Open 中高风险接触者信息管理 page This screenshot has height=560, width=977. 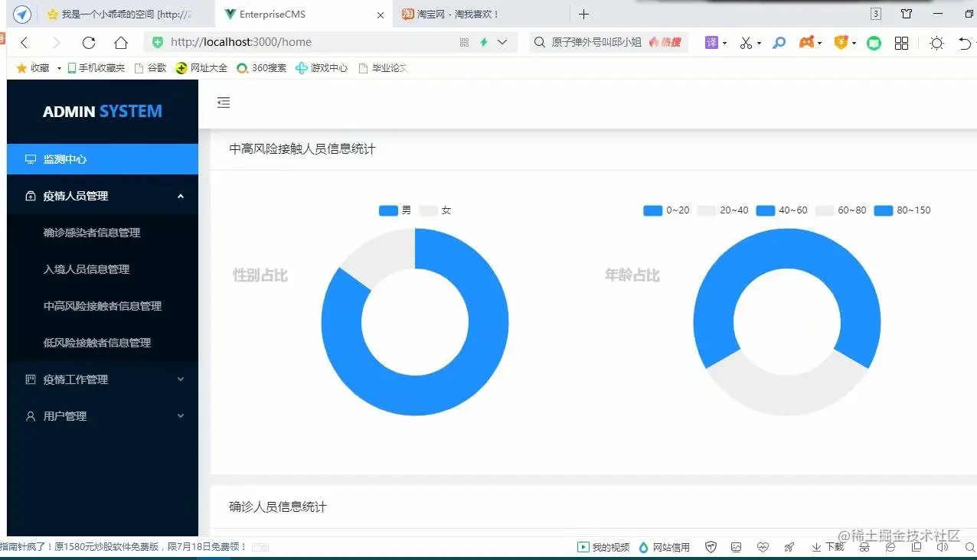(x=103, y=306)
